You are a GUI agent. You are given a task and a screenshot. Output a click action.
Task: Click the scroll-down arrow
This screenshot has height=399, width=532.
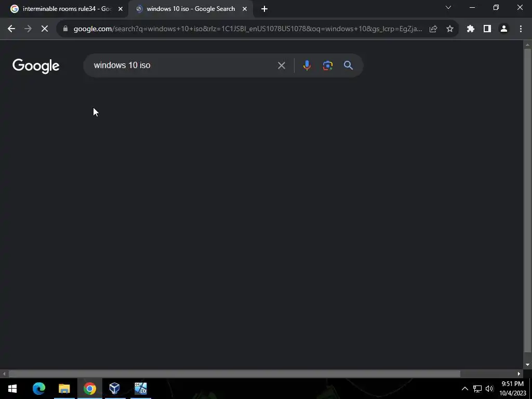point(527,365)
